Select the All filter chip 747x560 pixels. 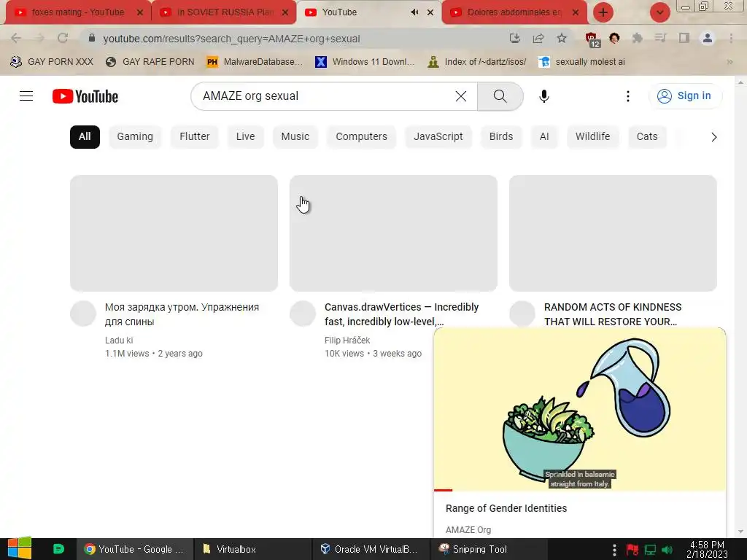(85, 136)
